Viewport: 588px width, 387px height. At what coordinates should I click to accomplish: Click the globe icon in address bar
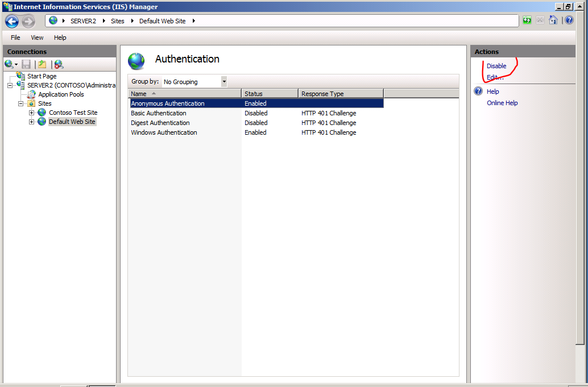[53, 20]
